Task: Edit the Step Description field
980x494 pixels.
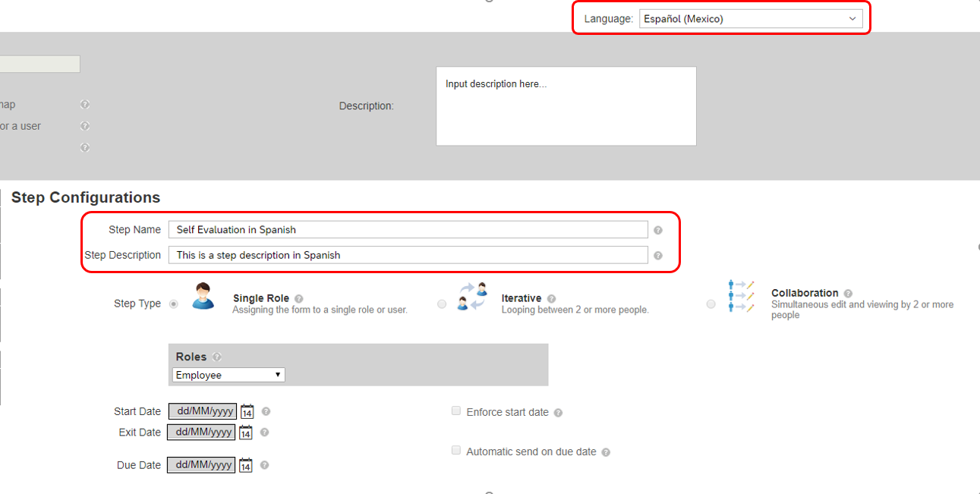Action: click(408, 255)
